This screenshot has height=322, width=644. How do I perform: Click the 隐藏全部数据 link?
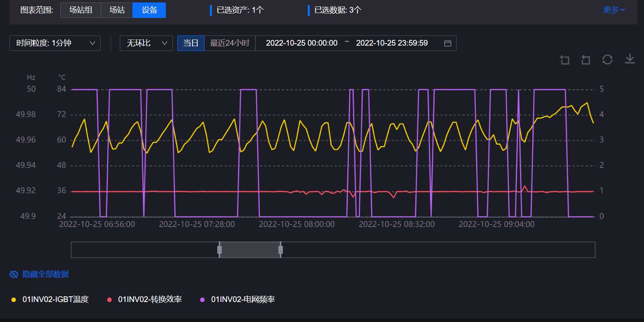pyautogui.click(x=46, y=274)
